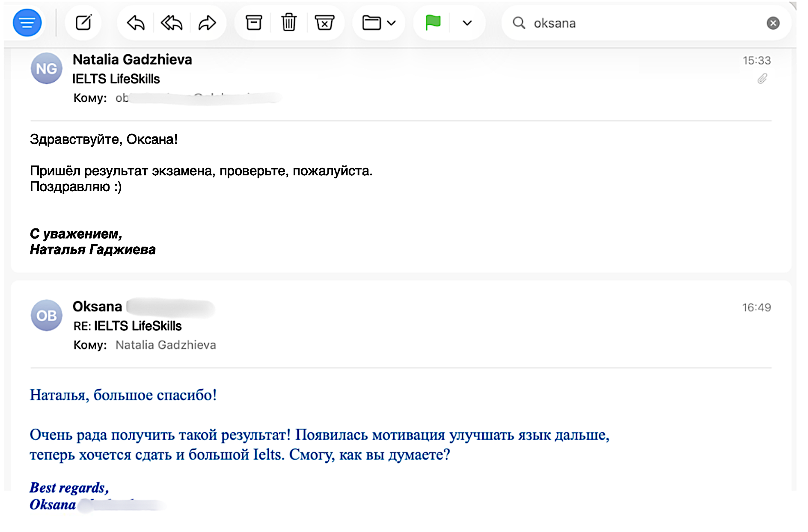The image size is (808, 532).
Task: Delete the message with trash icon
Action: tap(289, 23)
